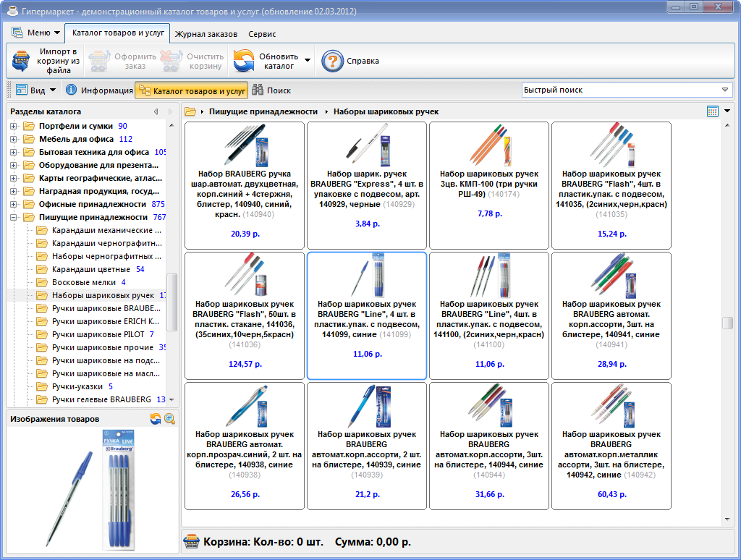Screen dimensions: 741x560
Task: Select the metallic pen set 140942
Action: (x=611, y=446)
